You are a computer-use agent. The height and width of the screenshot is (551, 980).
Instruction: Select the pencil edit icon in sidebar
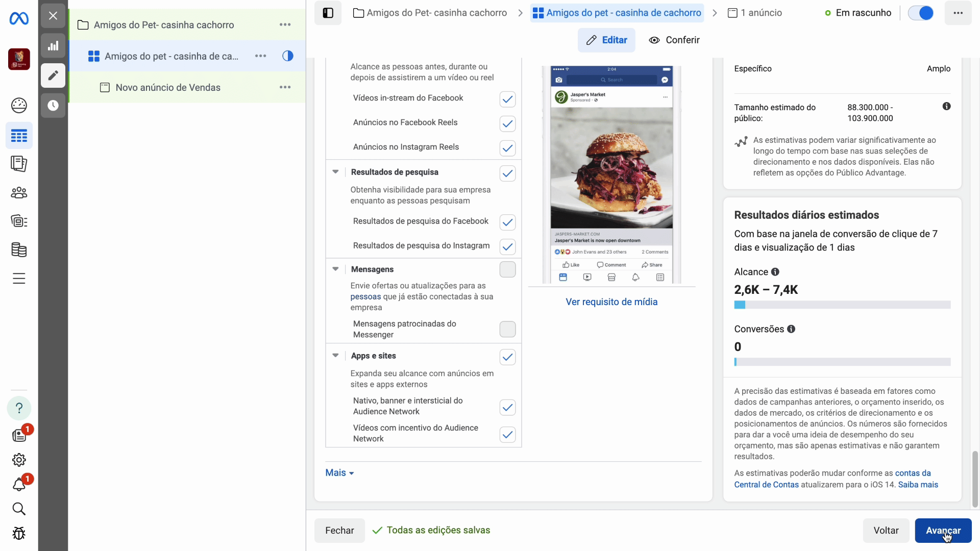[x=53, y=76]
